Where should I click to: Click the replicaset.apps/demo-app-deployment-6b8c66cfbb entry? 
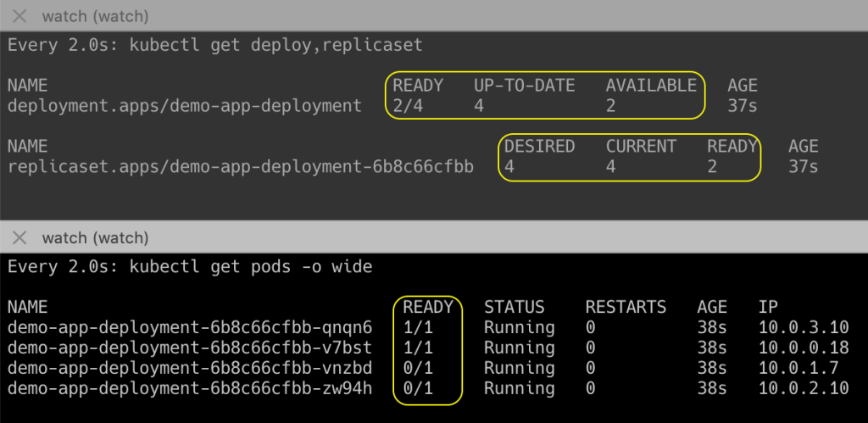tap(241, 167)
